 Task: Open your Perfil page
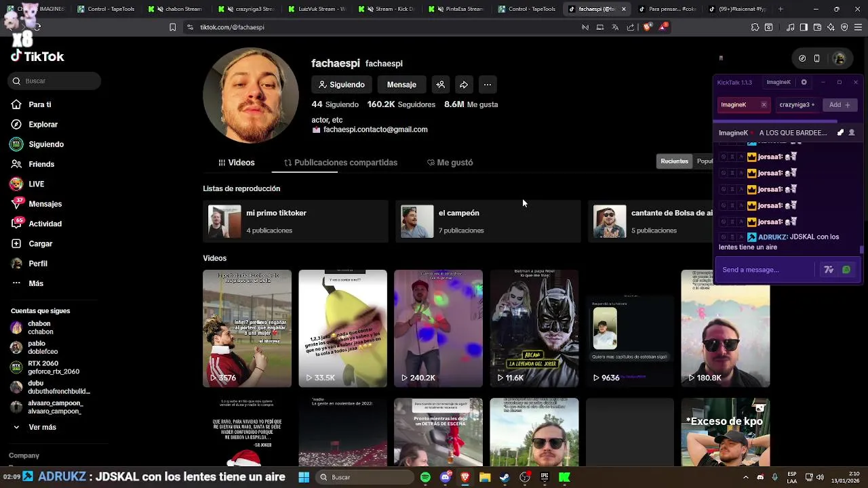37,263
